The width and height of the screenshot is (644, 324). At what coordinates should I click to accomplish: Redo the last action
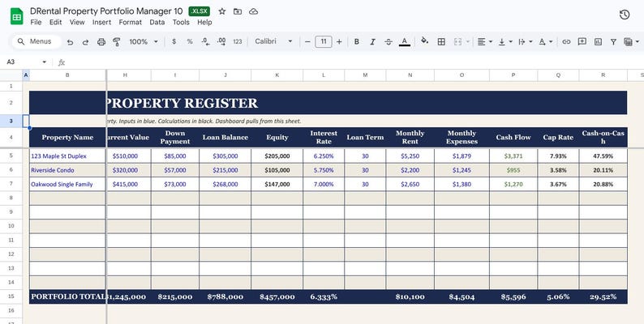click(85, 41)
